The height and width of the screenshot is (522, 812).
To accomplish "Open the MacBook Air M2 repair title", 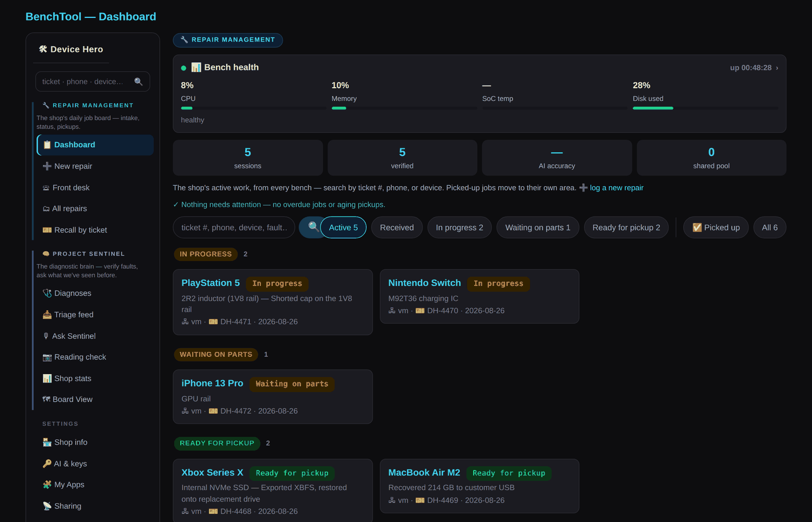I will [x=424, y=472].
